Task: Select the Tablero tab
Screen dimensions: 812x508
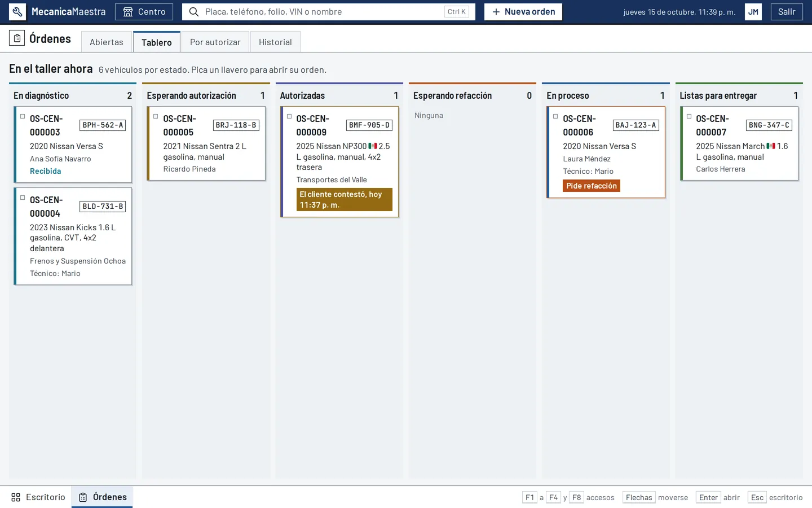Action: tap(157, 42)
